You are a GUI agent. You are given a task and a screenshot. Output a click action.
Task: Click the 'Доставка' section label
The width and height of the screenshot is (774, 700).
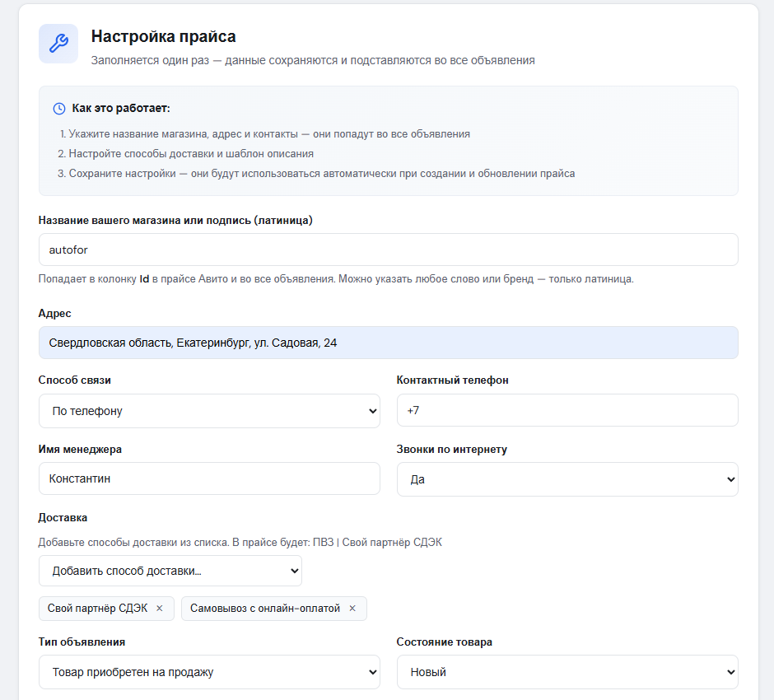pos(63,518)
